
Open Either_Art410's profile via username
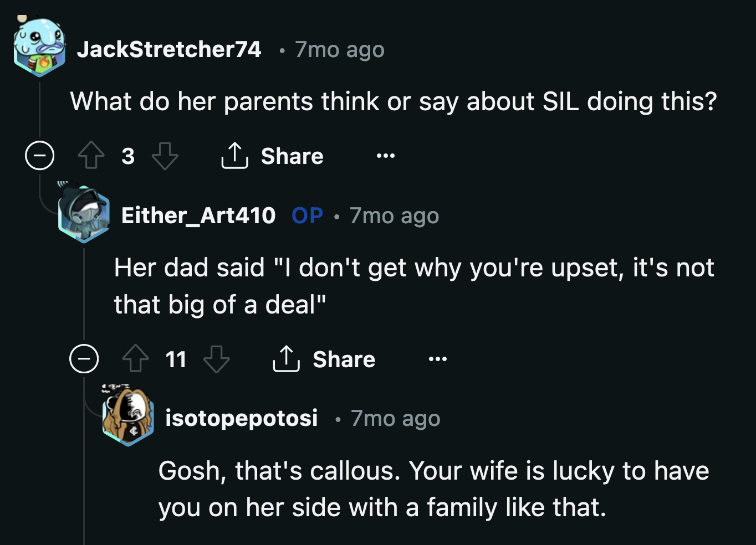click(x=199, y=215)
